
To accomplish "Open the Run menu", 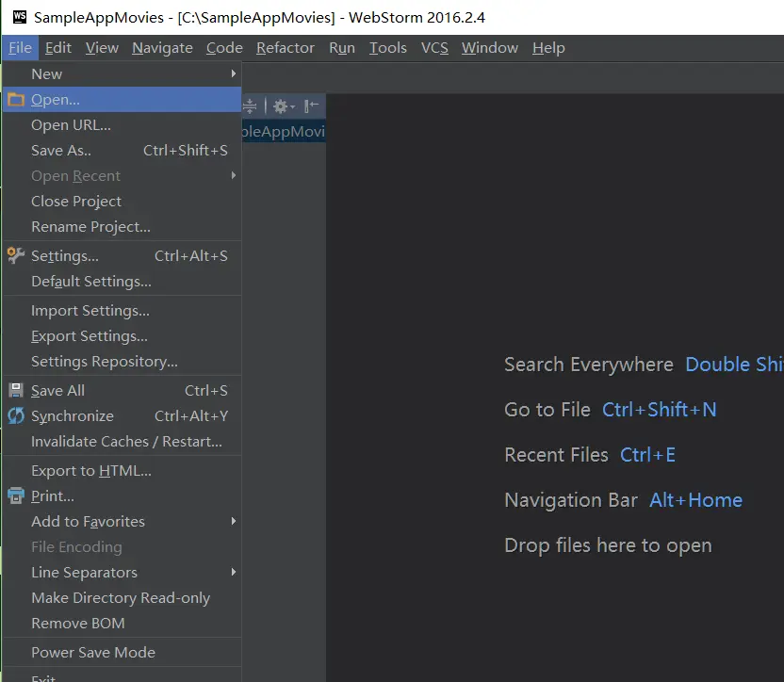I will pyautogui.click(x=342, y=48).
